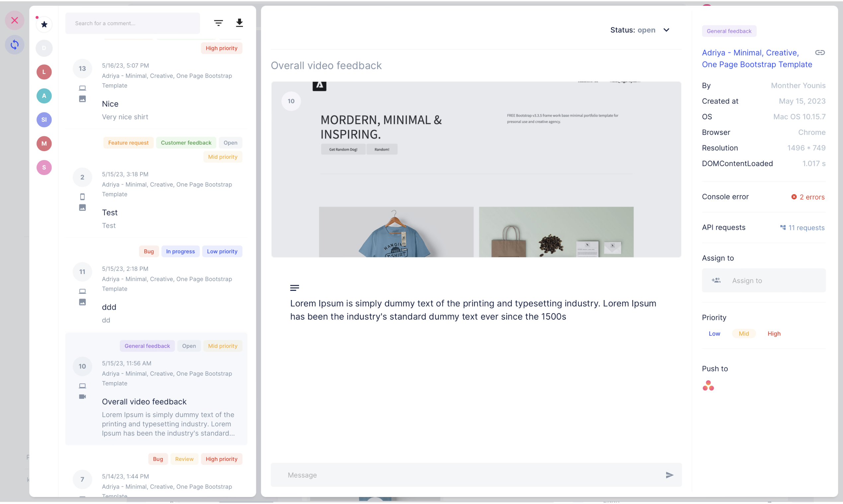Download comments with the export icon
Screen dimensions: 843x504
click(x=239, y=23)
